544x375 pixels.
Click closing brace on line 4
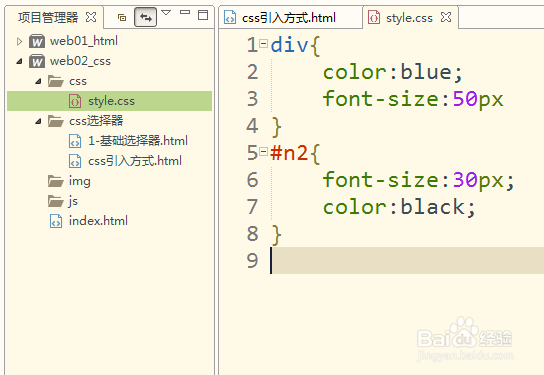click(277, 127)
